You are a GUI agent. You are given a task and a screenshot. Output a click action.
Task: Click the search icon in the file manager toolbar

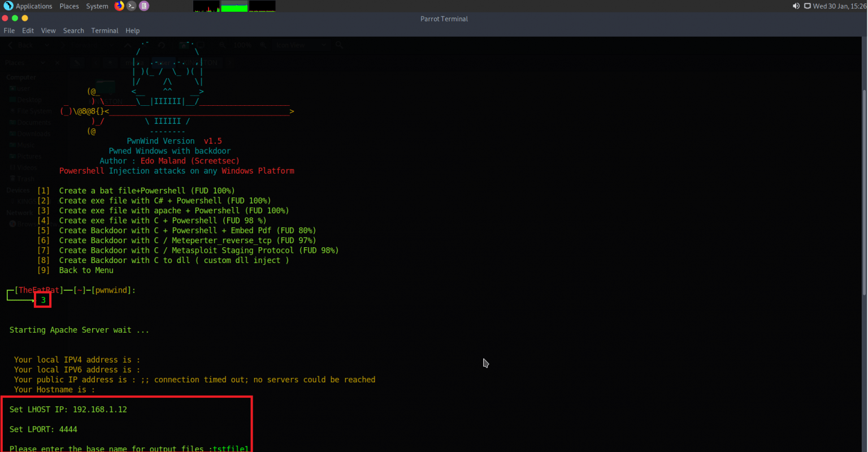click(339, 45)
